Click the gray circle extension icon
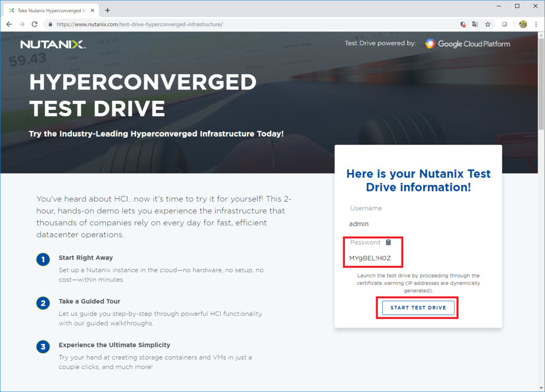This screenshot has width=545, height=392. pos(505,24)
